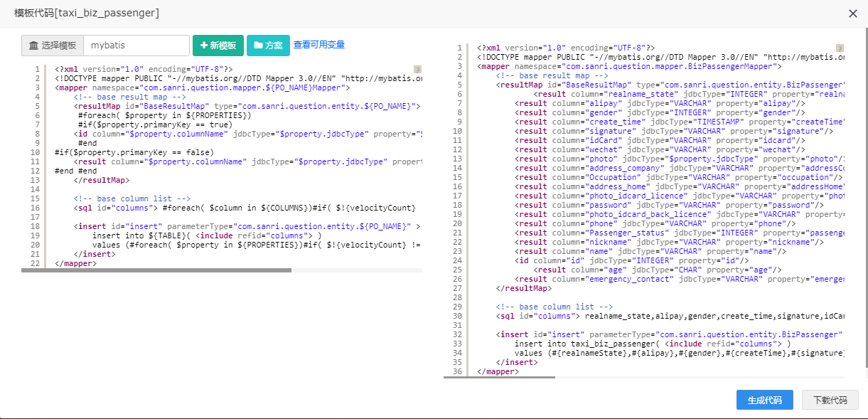The width and height of the screenshot is (868, 419).
Task: Click the result column="alipay" line
Action: pos(660,103)
